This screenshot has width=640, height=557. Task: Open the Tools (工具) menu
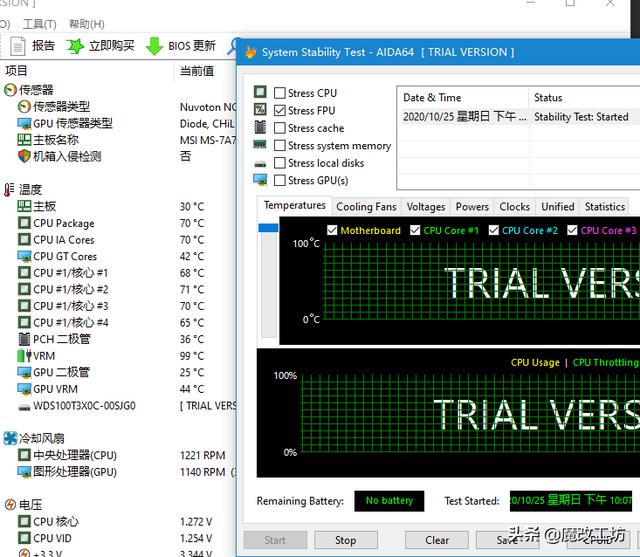click(x=39, y=24)
